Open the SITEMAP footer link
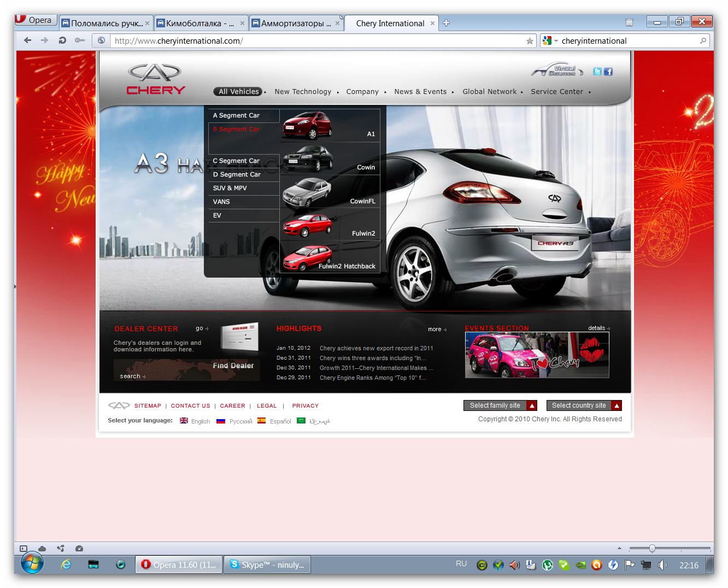 coord(148,406)
